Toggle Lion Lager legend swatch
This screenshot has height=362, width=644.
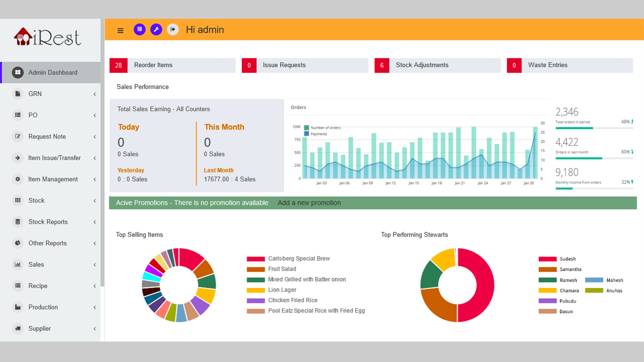256,290
